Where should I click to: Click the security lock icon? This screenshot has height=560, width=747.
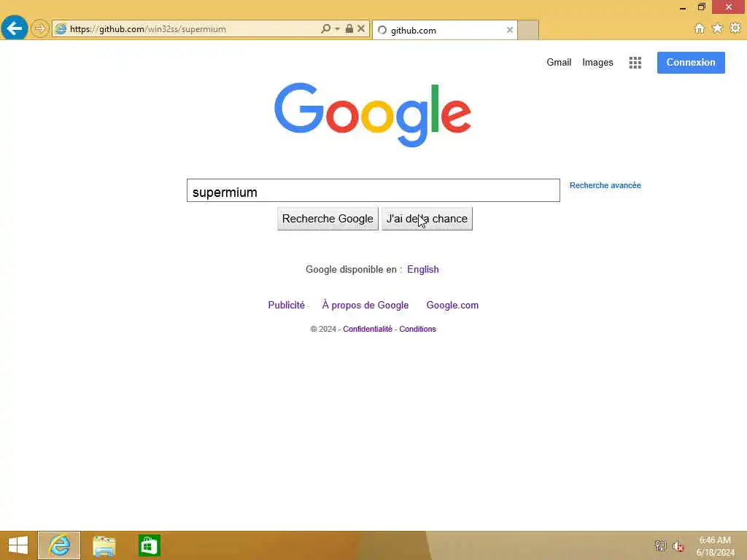(x=349, y=28)
